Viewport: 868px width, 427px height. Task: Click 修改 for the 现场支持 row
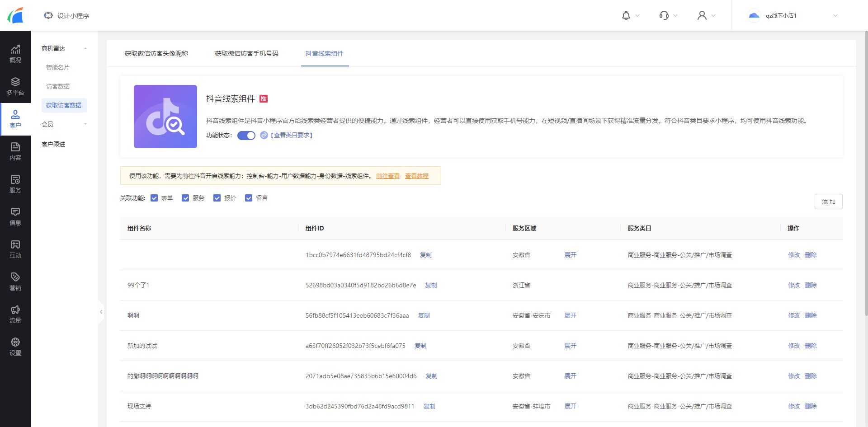(x=794, y=406)
